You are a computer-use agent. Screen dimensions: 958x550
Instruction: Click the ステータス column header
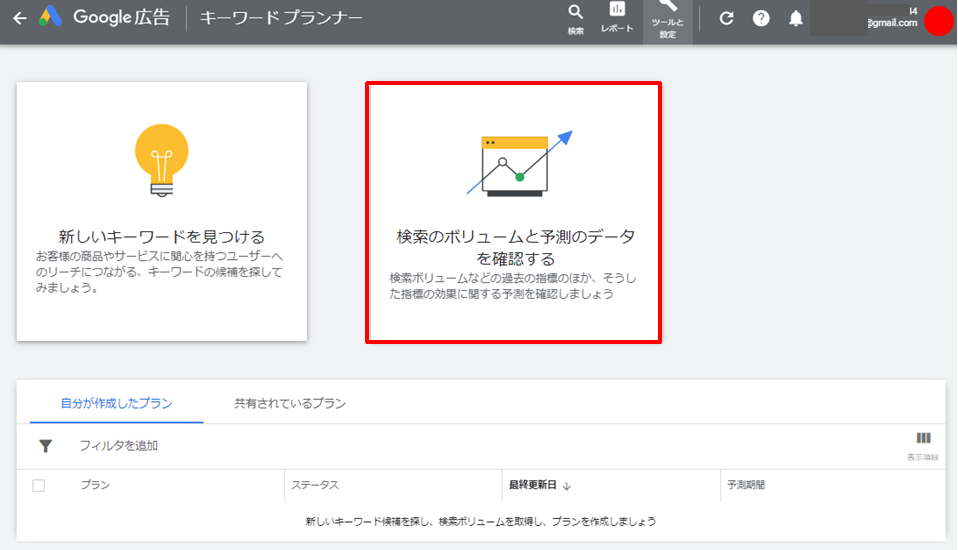click(x=315, y=485)
